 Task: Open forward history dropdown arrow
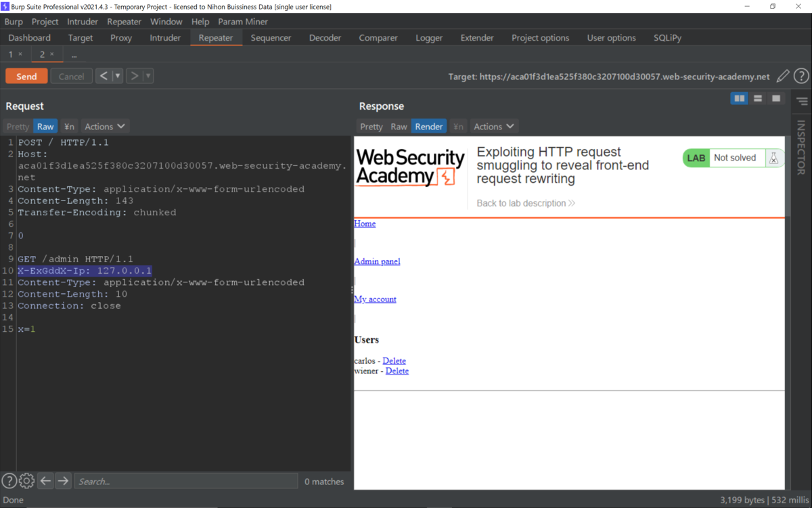[148, 76]
